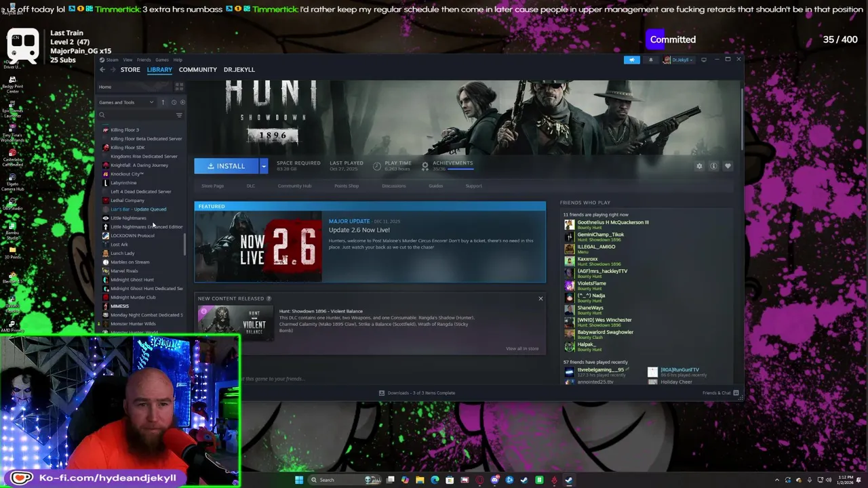Screen dimensions: 868x488
Task: Open Windows Start button
Action: pos(298,480)
